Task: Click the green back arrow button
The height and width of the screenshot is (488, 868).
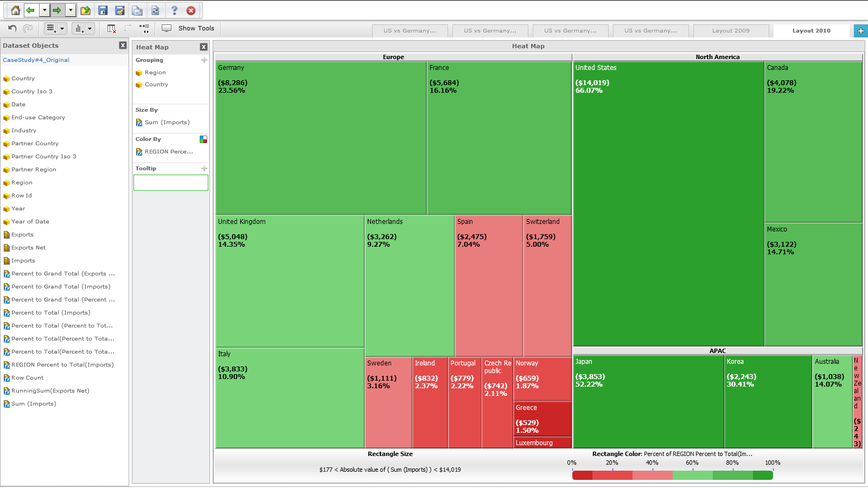Action: pos(30,10)
